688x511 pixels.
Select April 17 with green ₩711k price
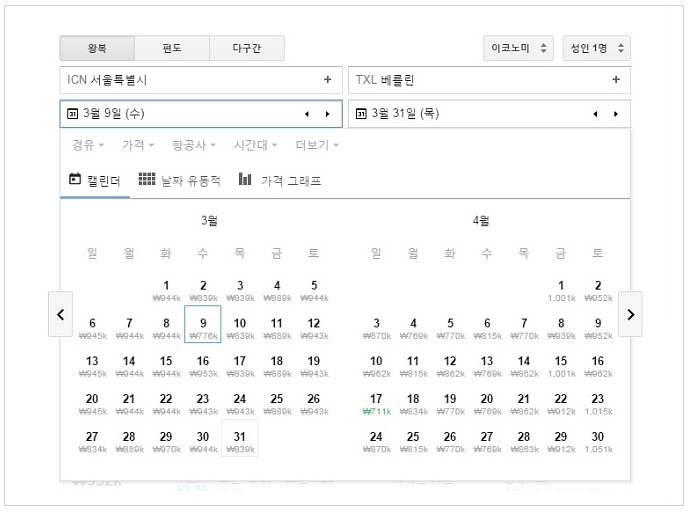376,404
